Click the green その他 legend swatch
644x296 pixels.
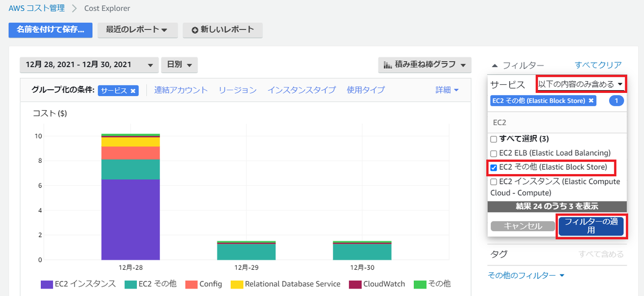(420, 284)
